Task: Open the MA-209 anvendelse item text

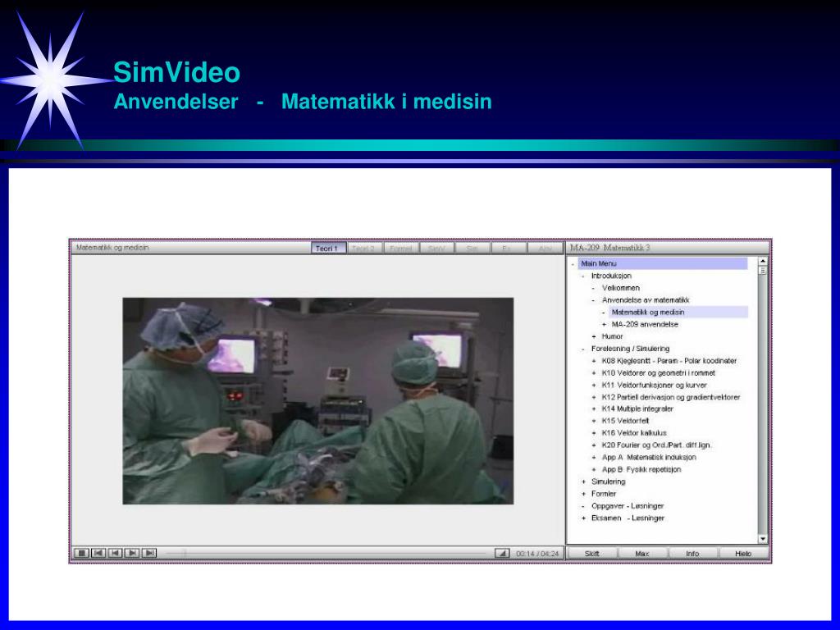Action: click(x=645, y=325)
